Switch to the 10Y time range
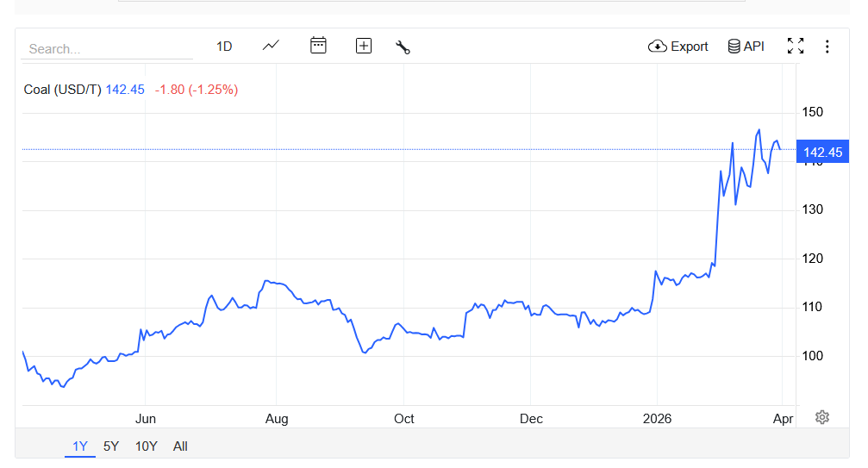Viewport: 868px width, 468px height. [x=147, y=446]
